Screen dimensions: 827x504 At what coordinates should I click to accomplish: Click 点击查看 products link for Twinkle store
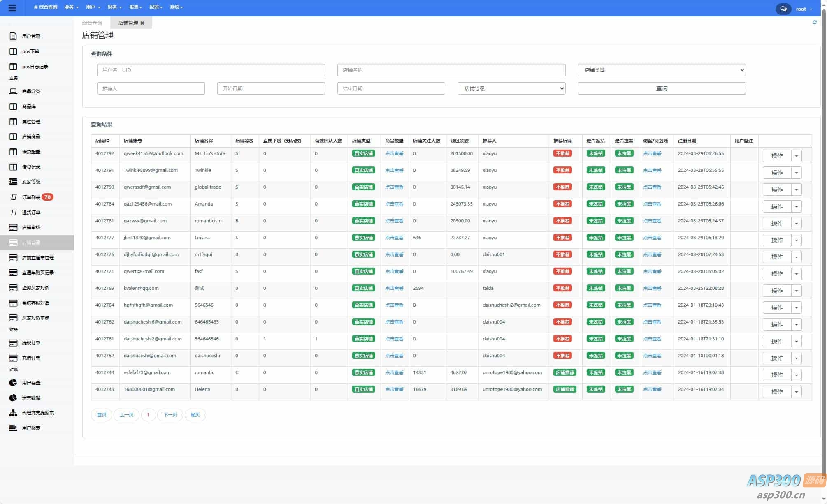click(394, 170)
